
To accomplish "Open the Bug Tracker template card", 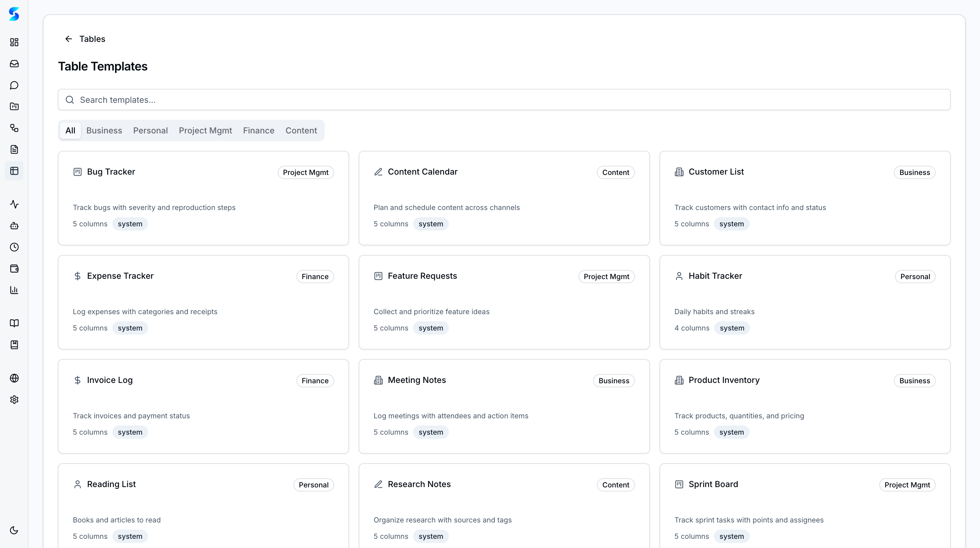I will [203, 197].
